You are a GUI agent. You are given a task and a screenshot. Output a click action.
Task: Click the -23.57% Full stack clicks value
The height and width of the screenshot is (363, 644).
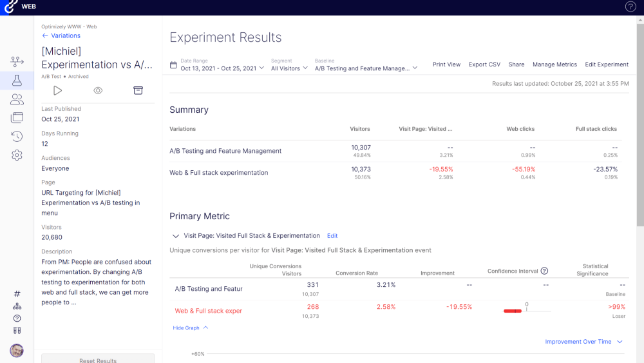(605, 170)
